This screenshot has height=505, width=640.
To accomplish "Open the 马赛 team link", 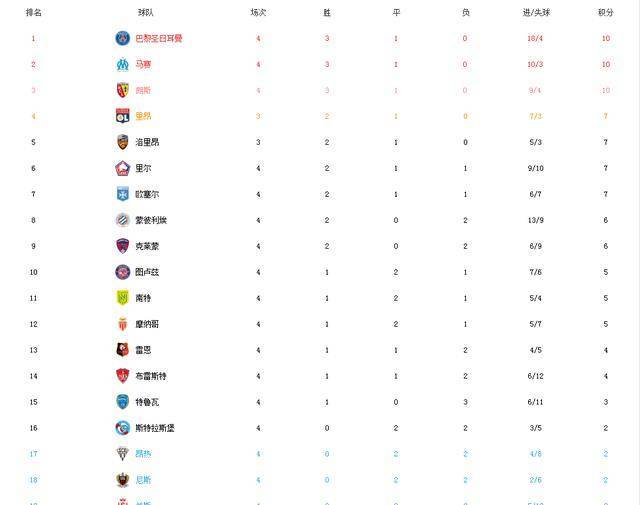I will [143, 65].
